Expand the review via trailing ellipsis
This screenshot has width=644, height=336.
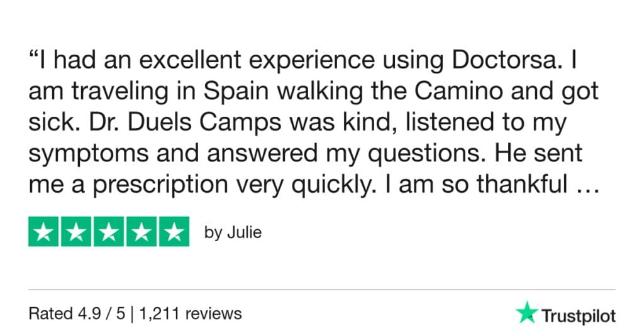(x=588, y=187)
